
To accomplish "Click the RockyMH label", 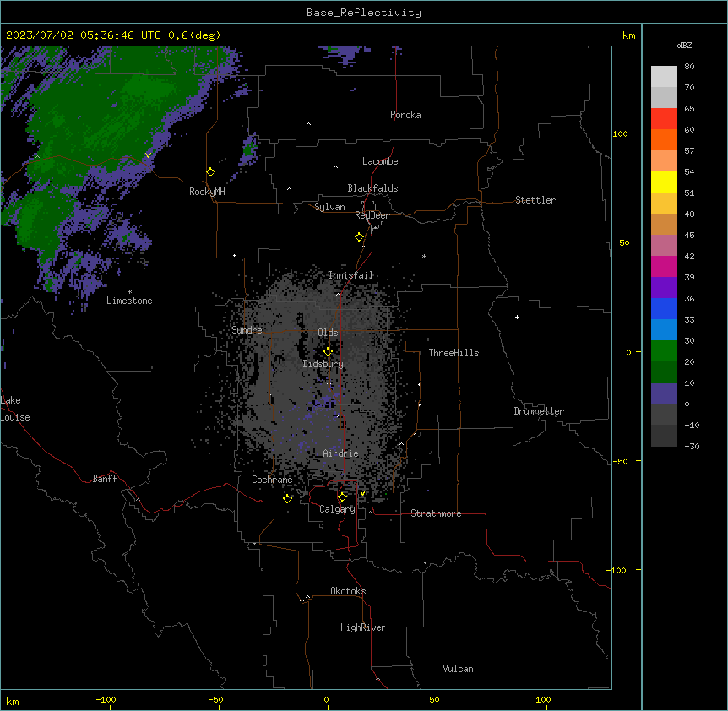I will click(x=207, y=192).
